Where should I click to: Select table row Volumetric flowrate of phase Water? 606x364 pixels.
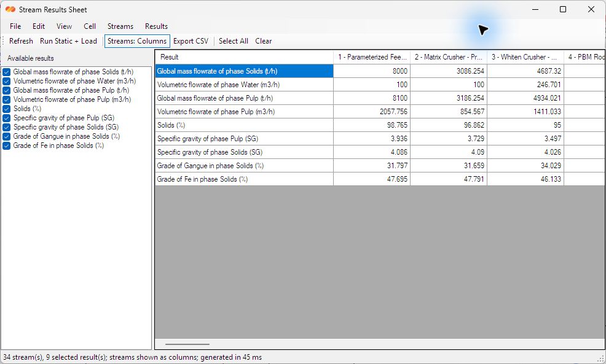tap(244, 85)
